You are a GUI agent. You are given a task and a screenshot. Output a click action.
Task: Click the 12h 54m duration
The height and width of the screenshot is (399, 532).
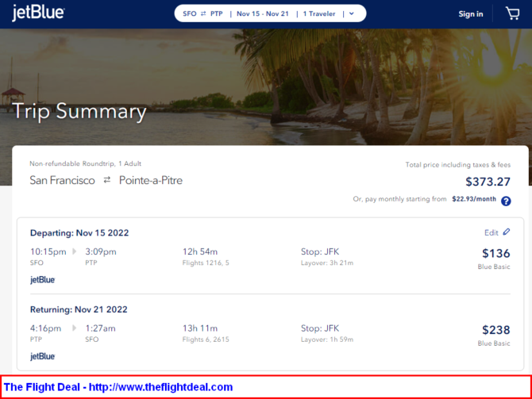pos(200,251)
